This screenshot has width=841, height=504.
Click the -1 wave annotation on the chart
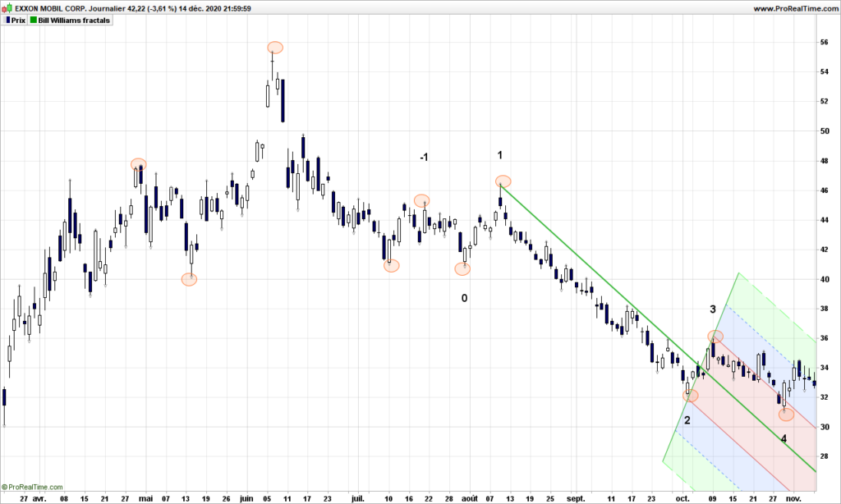coord(424,157)
